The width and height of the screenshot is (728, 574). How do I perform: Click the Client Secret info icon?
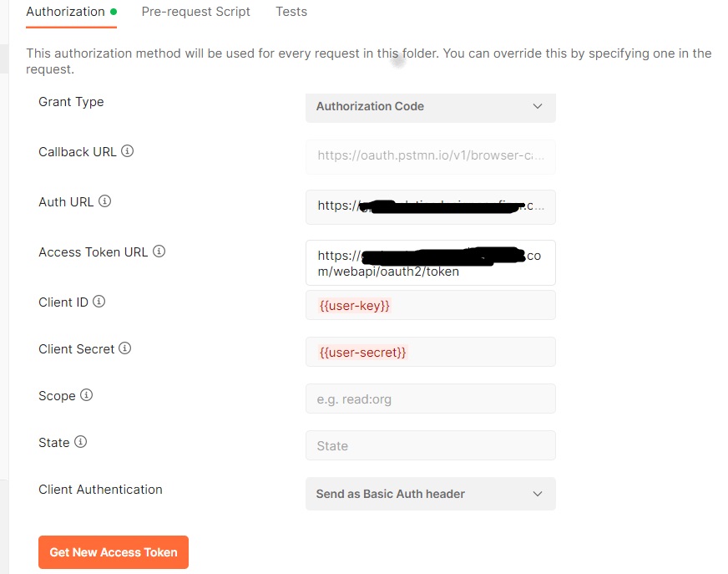click(127, 349)
